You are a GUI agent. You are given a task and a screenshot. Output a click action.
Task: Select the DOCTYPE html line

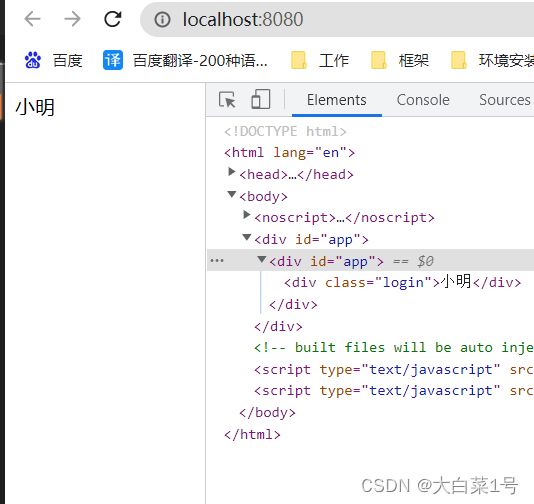(285, 131)
